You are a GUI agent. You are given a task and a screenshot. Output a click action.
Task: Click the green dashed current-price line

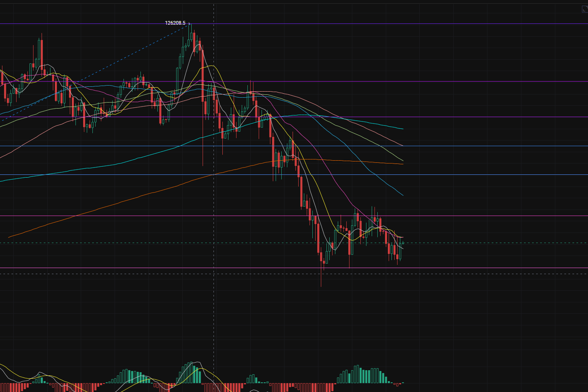click(x=484, y=243)
